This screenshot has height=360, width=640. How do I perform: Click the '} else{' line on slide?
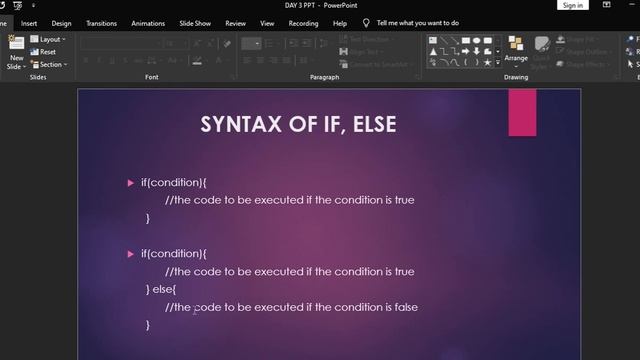[x=161, y=289]
